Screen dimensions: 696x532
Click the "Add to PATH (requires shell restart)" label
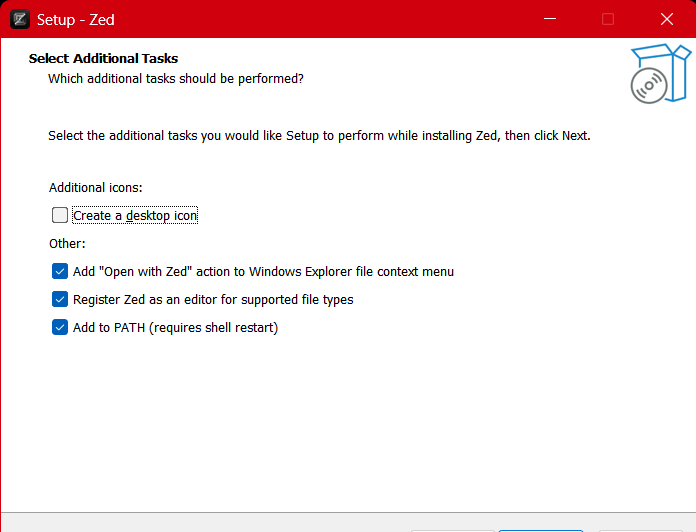click(175, 327)
